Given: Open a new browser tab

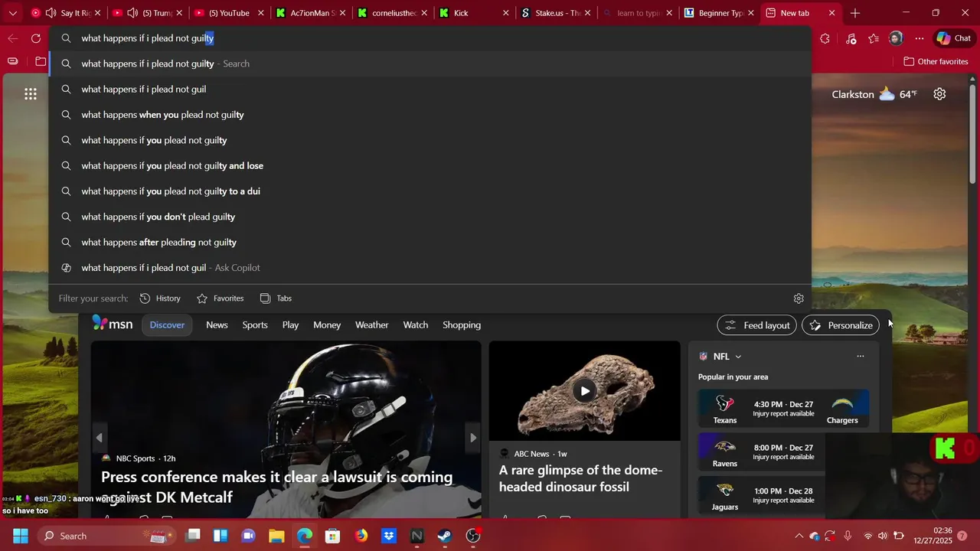Looking at the screenshot, I should coord(855,13).
